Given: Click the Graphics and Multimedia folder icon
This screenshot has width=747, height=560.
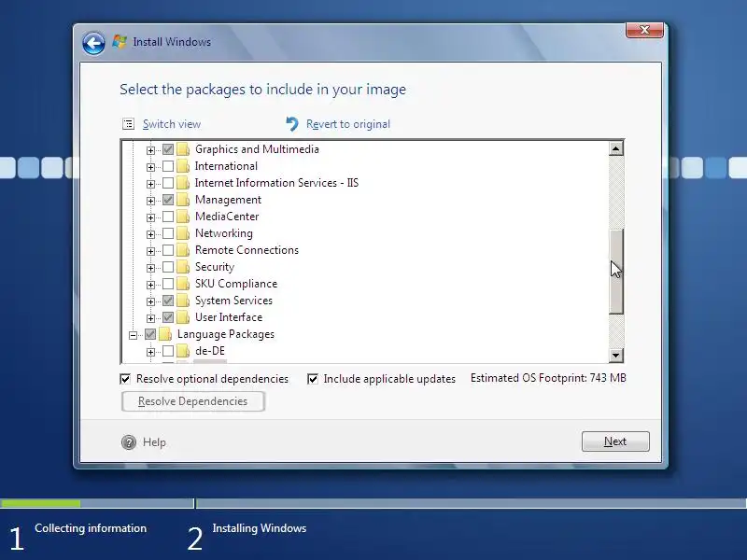Looking at the screenshot, I should point(183,149).
